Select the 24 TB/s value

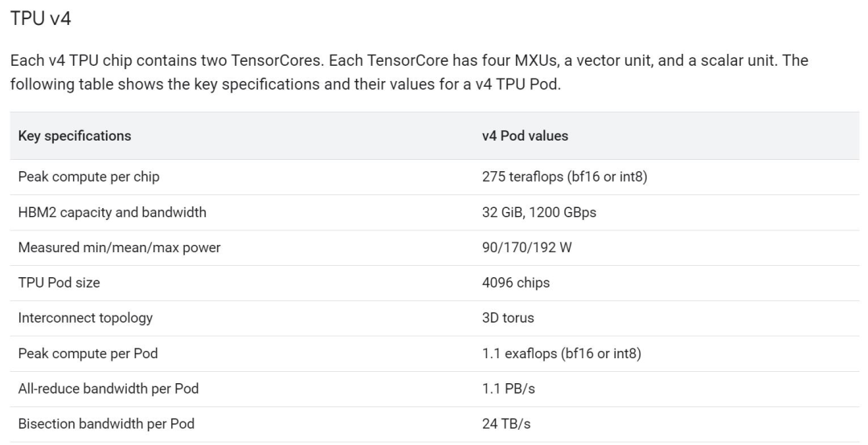point(506,424)
